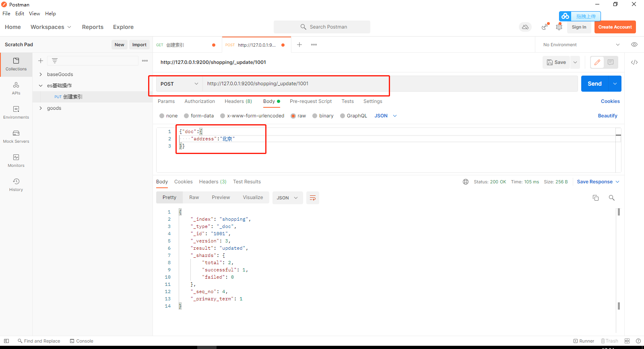This screenshot has width=644, height=349.
Task: Open the Send button dropdown arrow
Action: [x=615, y=84]
